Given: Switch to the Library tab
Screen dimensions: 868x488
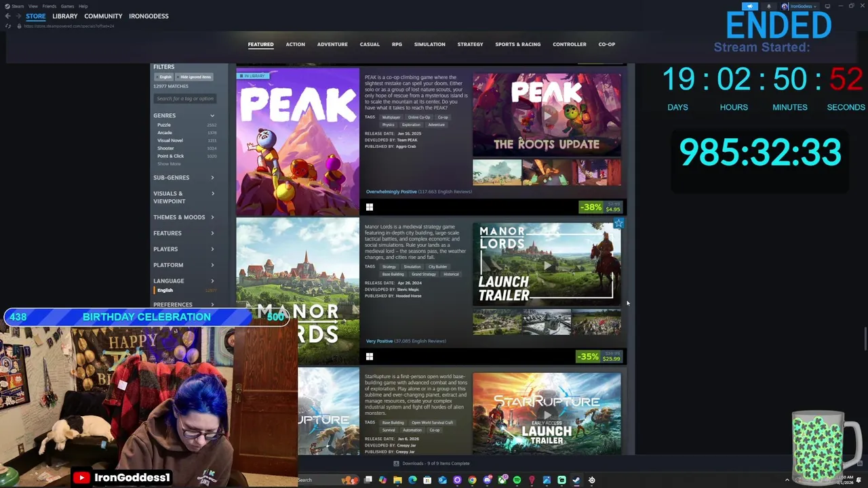Looking at the screenshot, I should [x=65, y=16].
